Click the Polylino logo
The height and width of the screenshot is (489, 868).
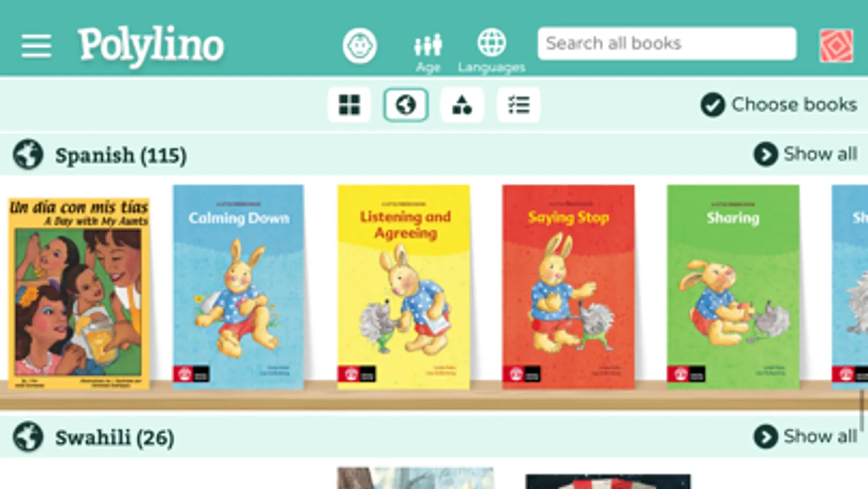click(150, 46)
